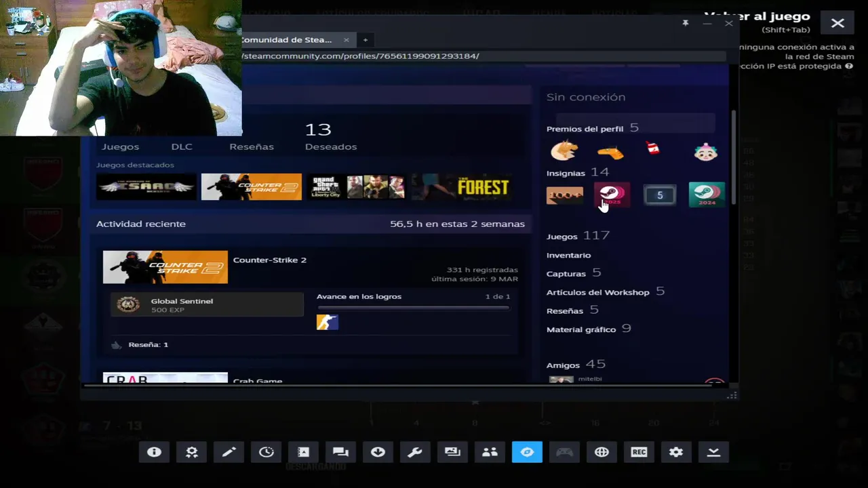Open the notes pencil icon
The height and width of the screenshot is (488, 868).
click(x=229, y=452)
